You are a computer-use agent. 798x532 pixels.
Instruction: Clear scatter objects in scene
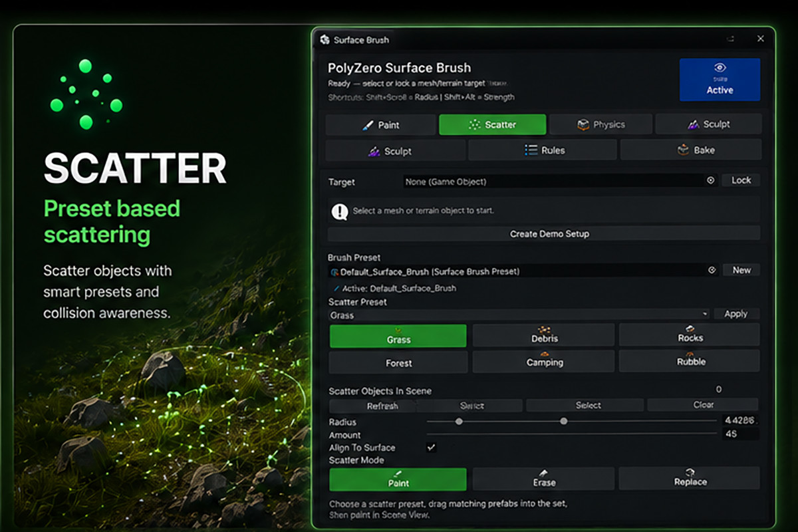click(x=703, y=405)
